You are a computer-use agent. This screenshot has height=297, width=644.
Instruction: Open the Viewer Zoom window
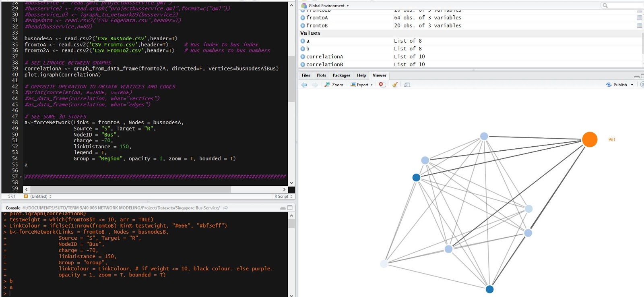point(334,85)
